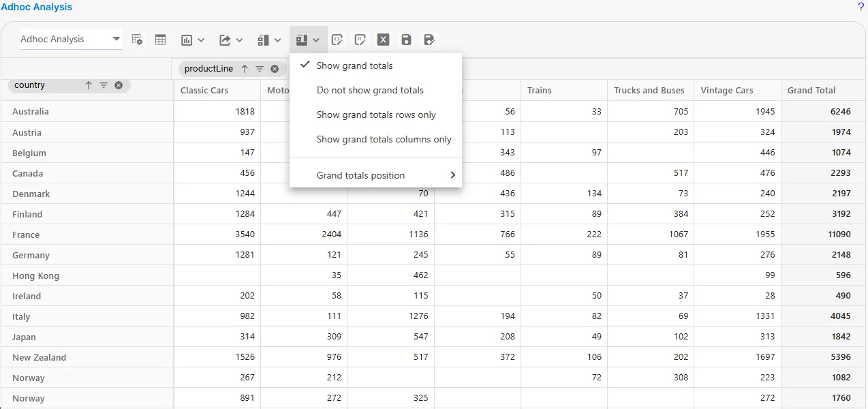868x409 pixels.
Task: Click the grid table view icon
Action: coord(161,40)
